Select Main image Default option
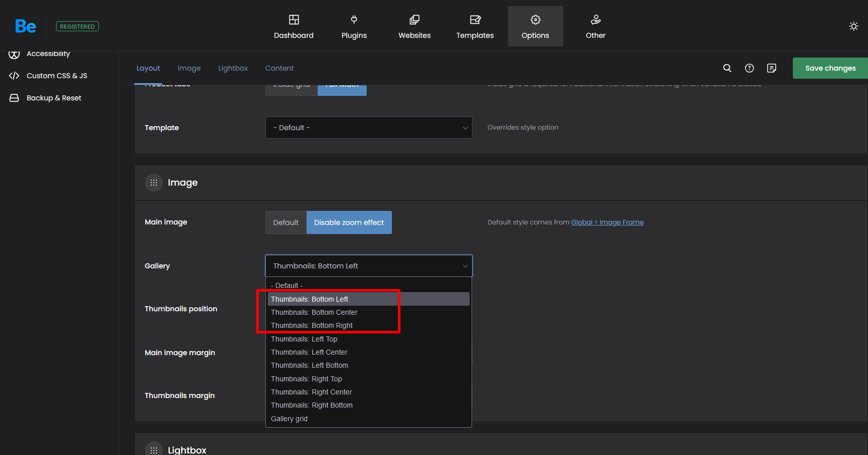Image resolution: width=868 pixels, height=455 pixels. click(286, 222)
